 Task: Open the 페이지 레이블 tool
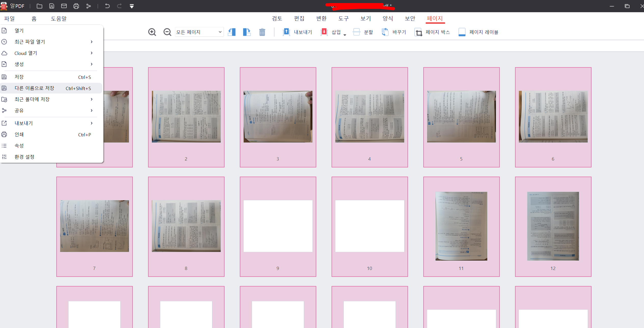click(x=478, y=32)
